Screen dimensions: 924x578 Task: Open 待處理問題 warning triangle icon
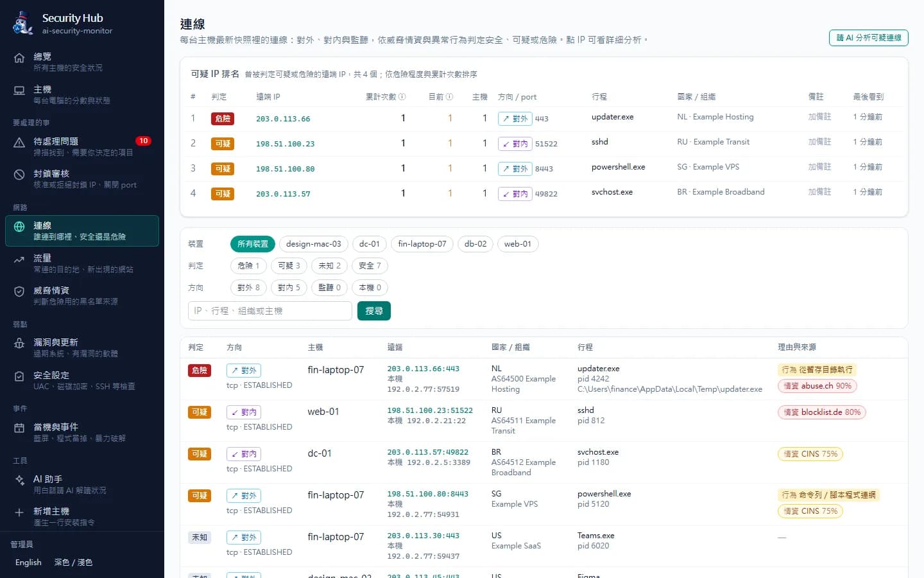19,143
